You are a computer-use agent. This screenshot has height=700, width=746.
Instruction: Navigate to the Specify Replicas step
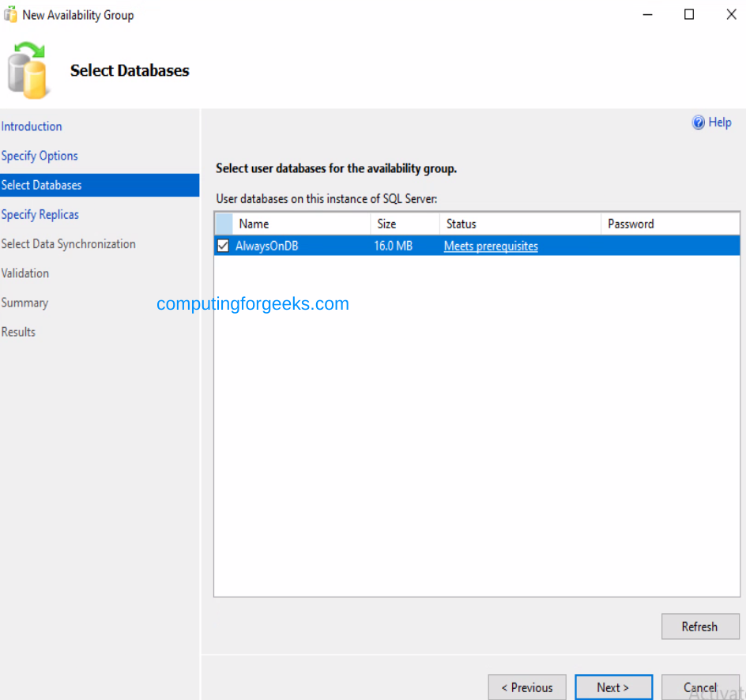40,214
